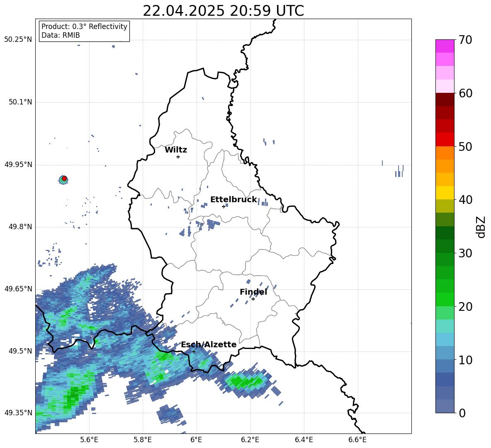Image resolution: width=491 pixels, height=448 pixels.
Task: Pick the slate blue swatch just above 0 dBZ
Action: [445, 406]
